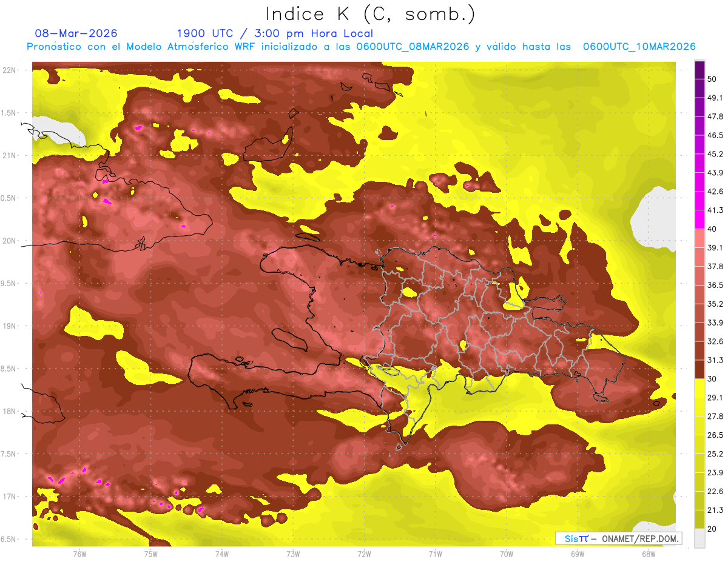The width and height of the screenshot is (728, 562).
Task: Click the longitude label "69W"
Action: [x=577, y=554]
